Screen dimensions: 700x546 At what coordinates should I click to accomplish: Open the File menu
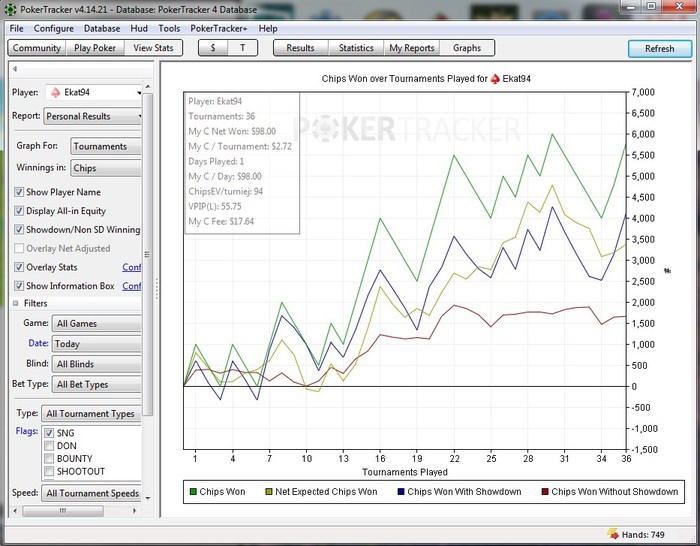17,28
